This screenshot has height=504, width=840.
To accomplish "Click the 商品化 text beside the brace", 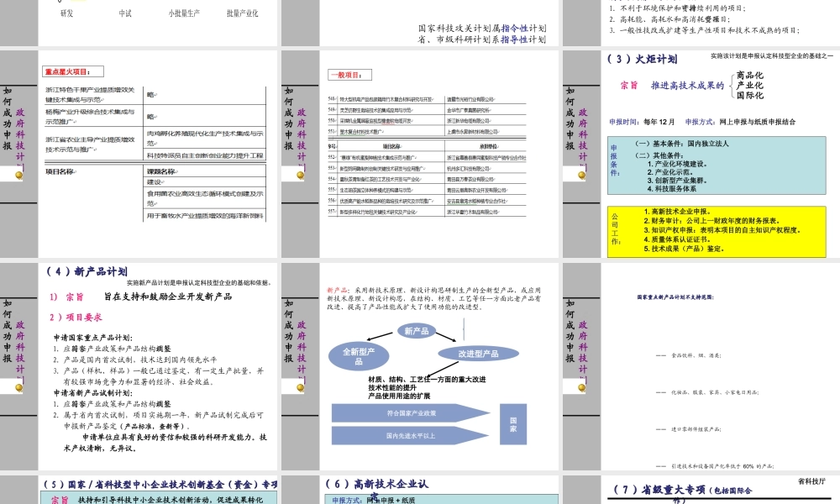I will coord(749,76).
